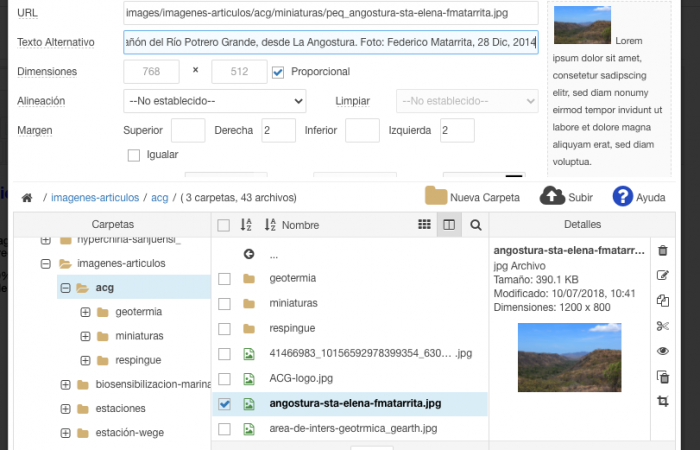The width and height of the screenshot is (700, 450).
Task: Enable the Igualar margin checkbox
Action: (x=134, y=155)
